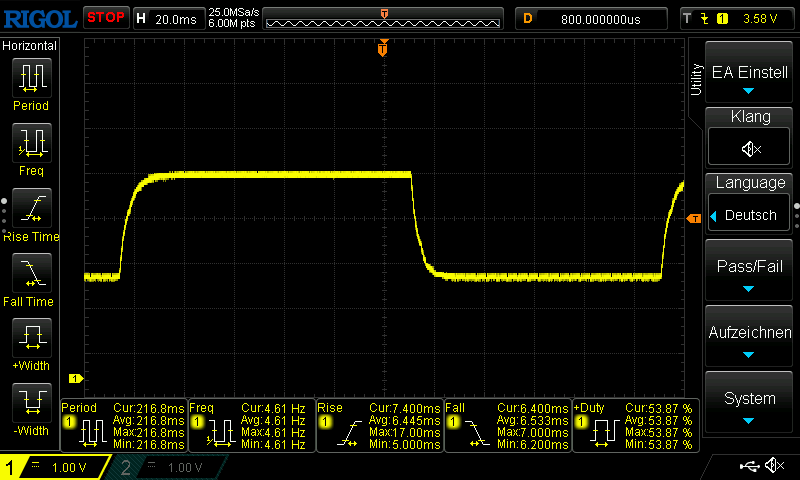This screenshot has width=800, height=480.
Task: Choose the Rise Time measurement icon
Action: click(32, 208)
